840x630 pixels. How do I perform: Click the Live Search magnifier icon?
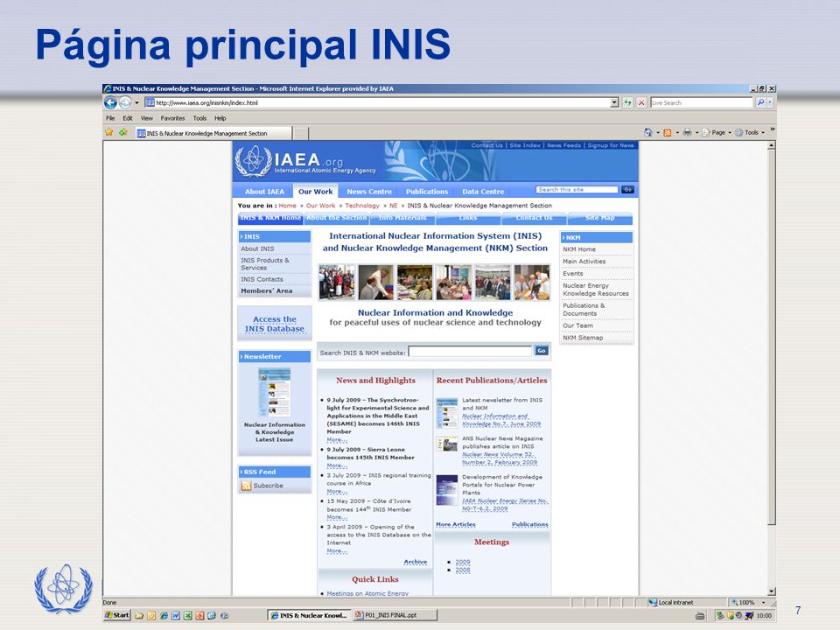[760, 102]
